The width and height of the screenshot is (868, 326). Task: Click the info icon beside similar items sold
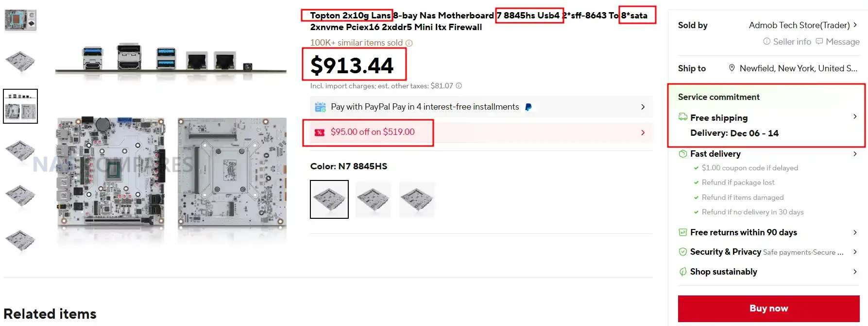pyautogui.click(x=409, y=43)
